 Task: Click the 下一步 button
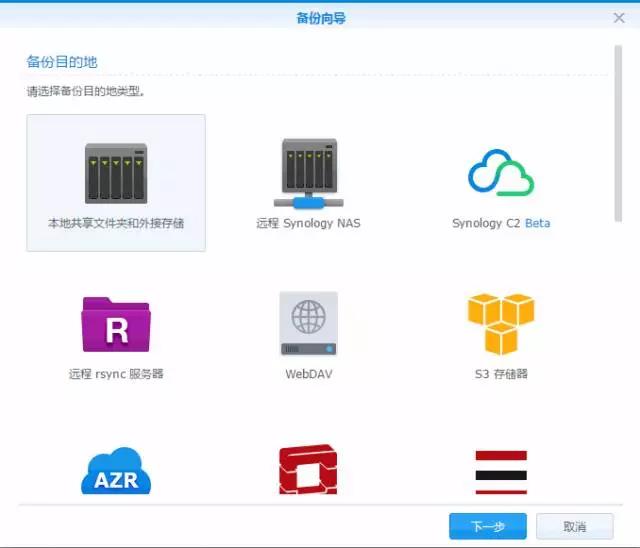coord(488,526)
